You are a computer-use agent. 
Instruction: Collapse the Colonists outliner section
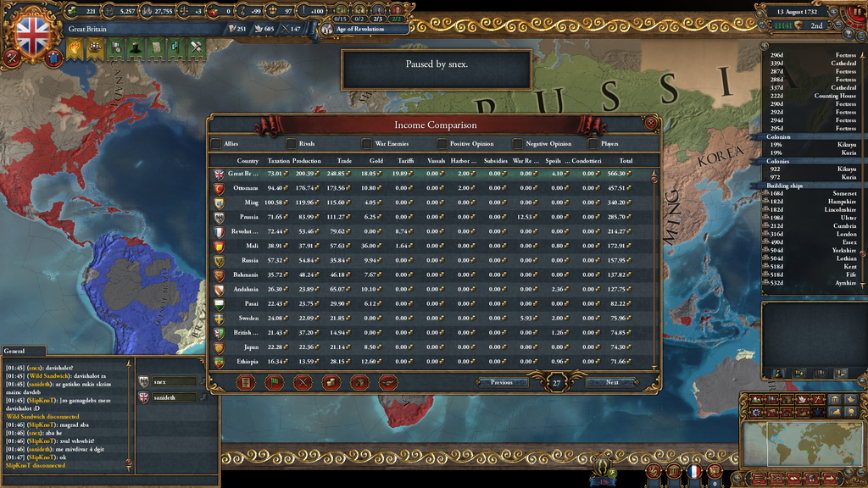[778, 136]
